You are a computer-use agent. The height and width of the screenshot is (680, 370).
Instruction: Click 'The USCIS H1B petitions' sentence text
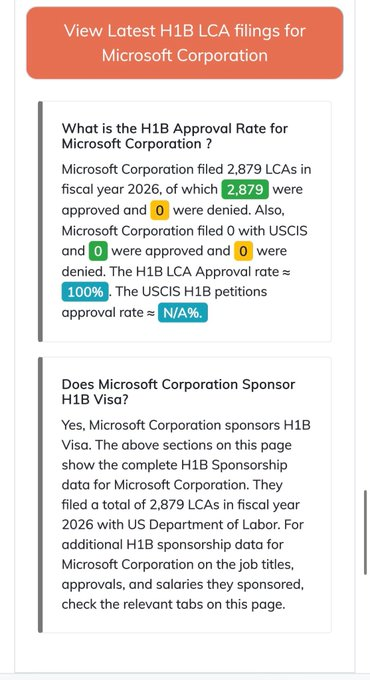point(191,291)
